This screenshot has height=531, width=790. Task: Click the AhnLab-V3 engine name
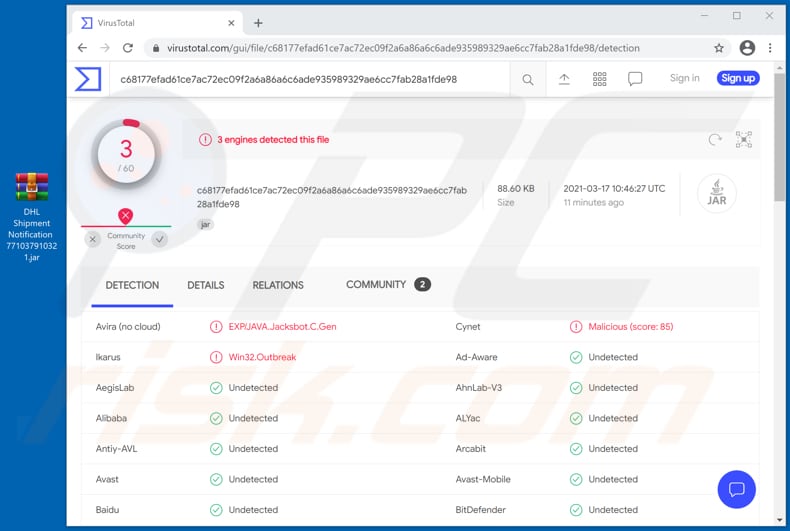479,387
